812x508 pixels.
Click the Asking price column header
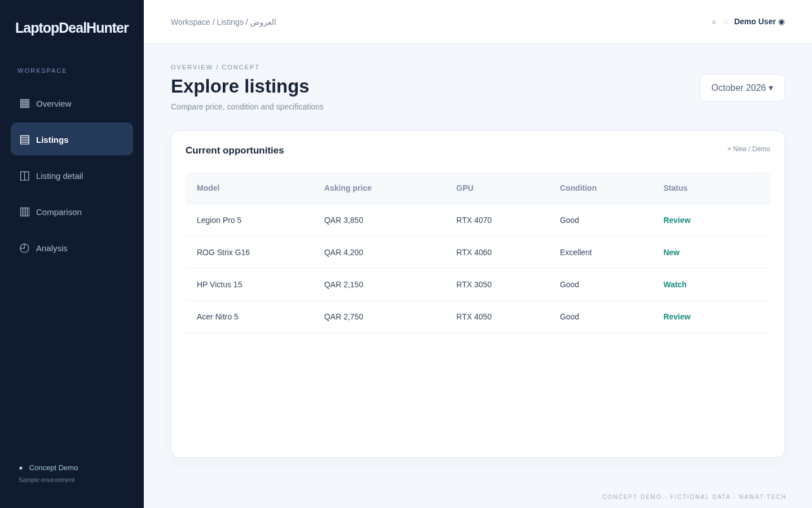coord(348,188)
